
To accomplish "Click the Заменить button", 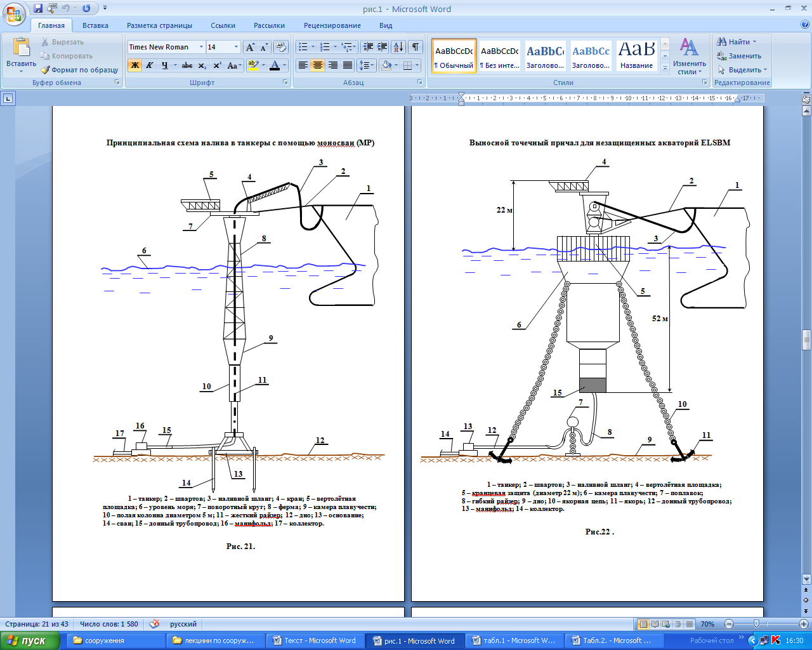I will point(739,56).
